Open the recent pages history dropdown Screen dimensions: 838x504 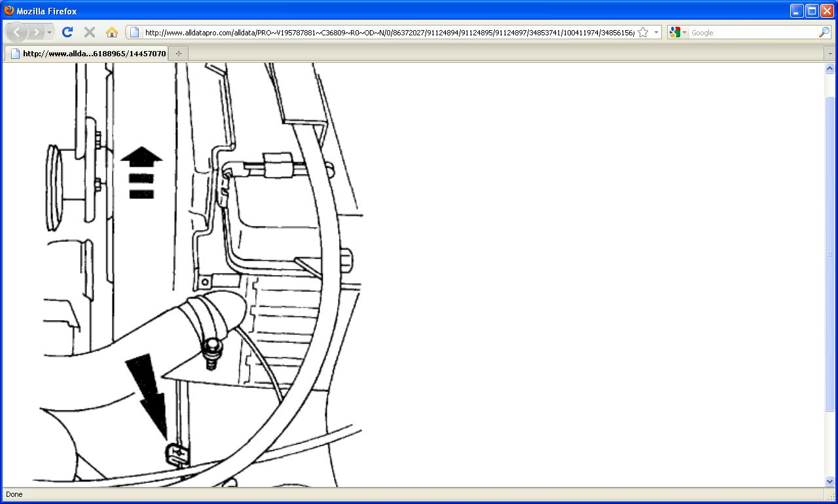point(49,32)
